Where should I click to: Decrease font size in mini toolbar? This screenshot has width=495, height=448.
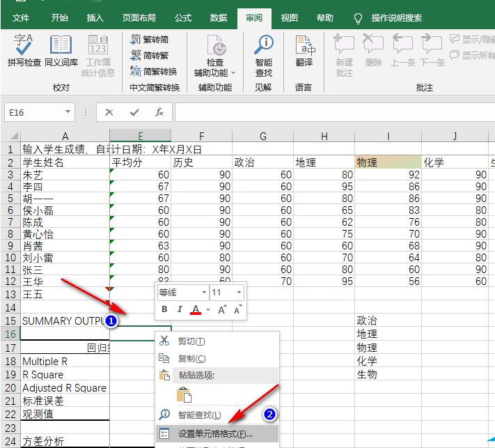coord(238,309)
